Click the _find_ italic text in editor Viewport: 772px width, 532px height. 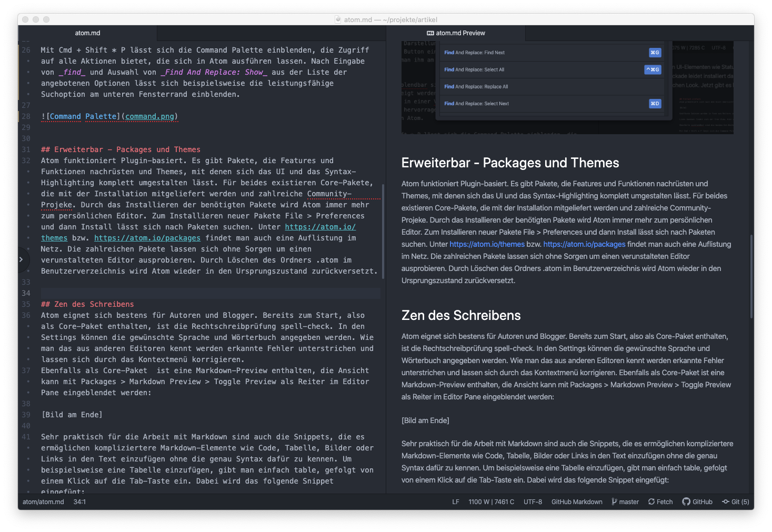point(72,72)
